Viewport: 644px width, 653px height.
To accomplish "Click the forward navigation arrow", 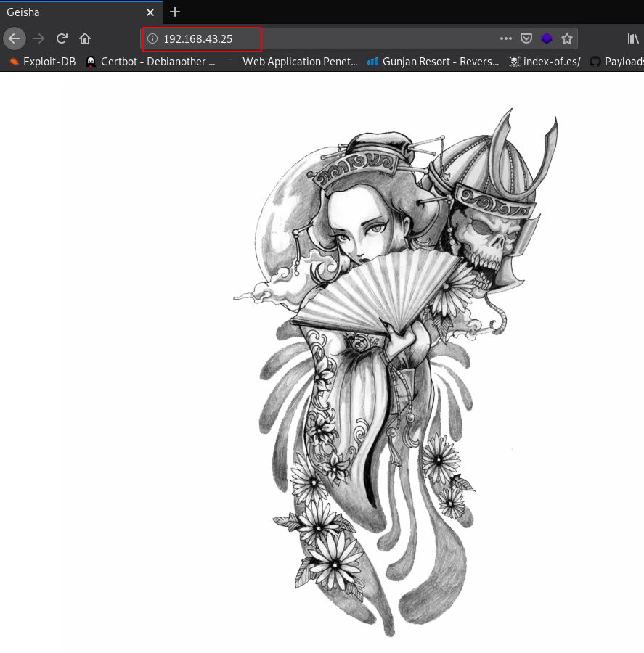I will click(x=38, y=38).
